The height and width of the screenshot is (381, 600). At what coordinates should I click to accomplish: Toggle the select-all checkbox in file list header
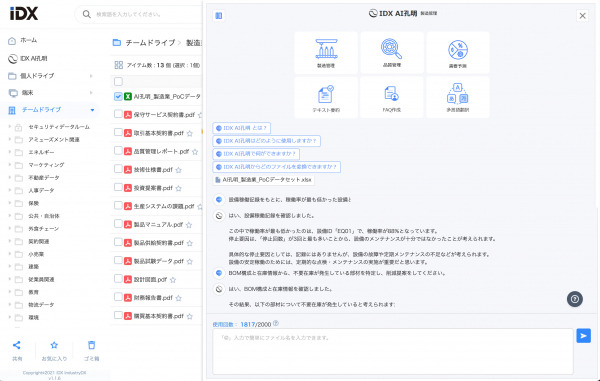click(118, 81)
